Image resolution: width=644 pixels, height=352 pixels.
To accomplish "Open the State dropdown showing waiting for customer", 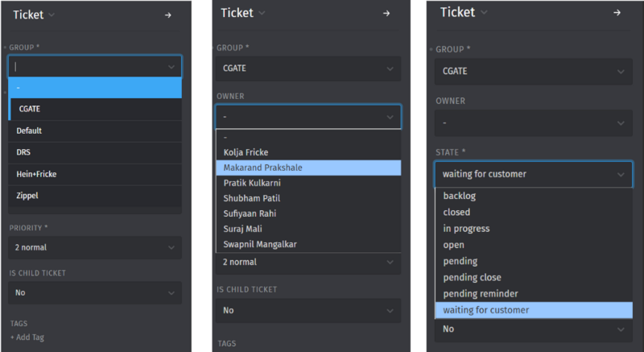I will 533,174.
